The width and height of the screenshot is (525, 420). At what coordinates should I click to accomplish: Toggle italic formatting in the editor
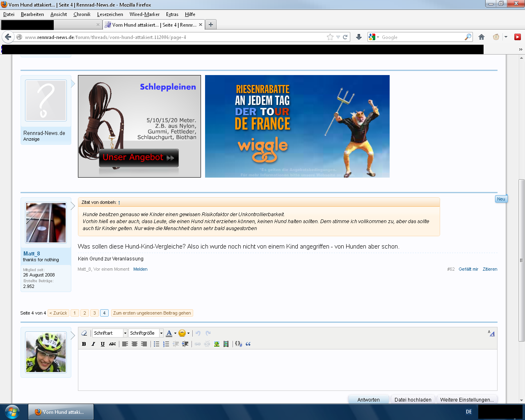pos(93,344)
